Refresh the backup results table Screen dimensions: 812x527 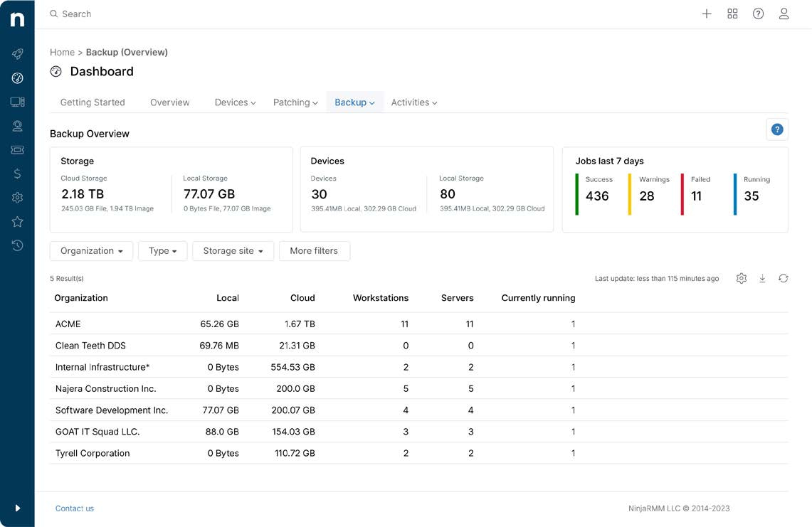pyautogui.click(x=783, y=279)
